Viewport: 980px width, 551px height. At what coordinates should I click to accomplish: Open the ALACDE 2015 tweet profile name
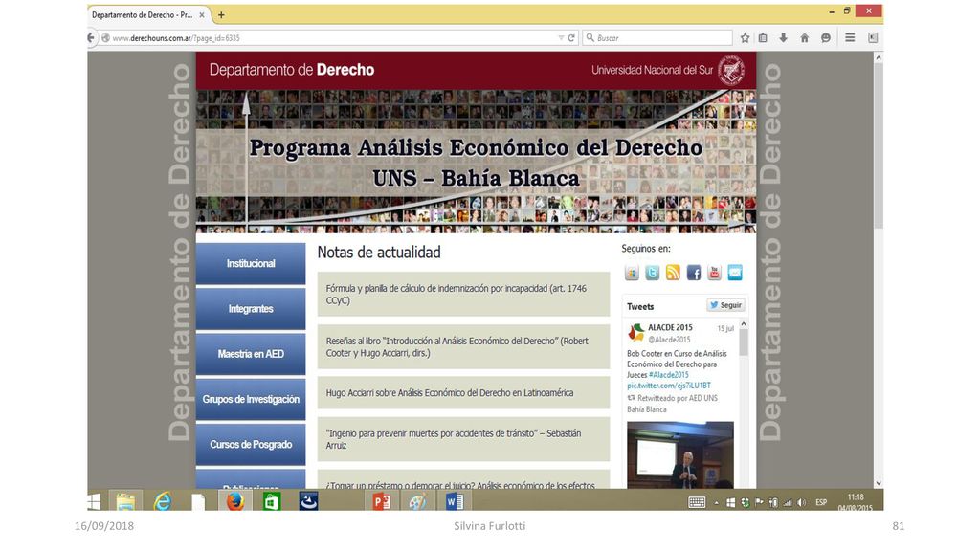[x=670, y=327]
